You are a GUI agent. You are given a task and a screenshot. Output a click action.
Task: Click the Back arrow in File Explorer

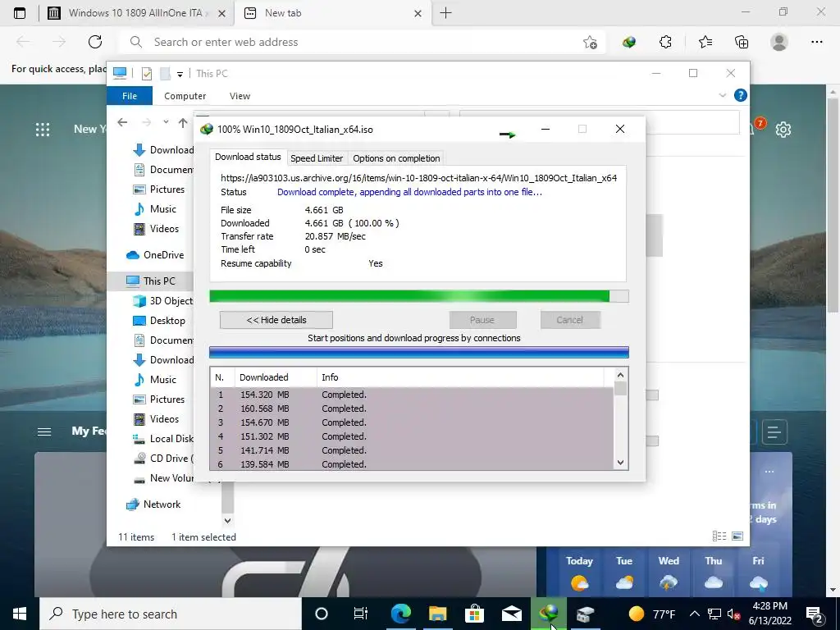pos(122,123)
